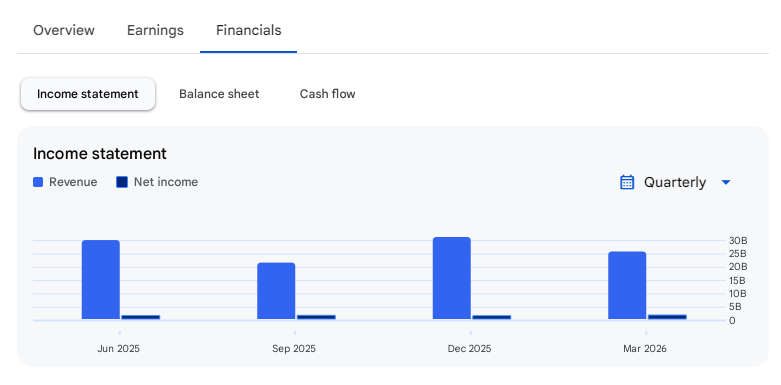Image resolution: width=781 pixels, height=385 pixels.
Task: Show the Cash flow view
Action: click(327, 94)
